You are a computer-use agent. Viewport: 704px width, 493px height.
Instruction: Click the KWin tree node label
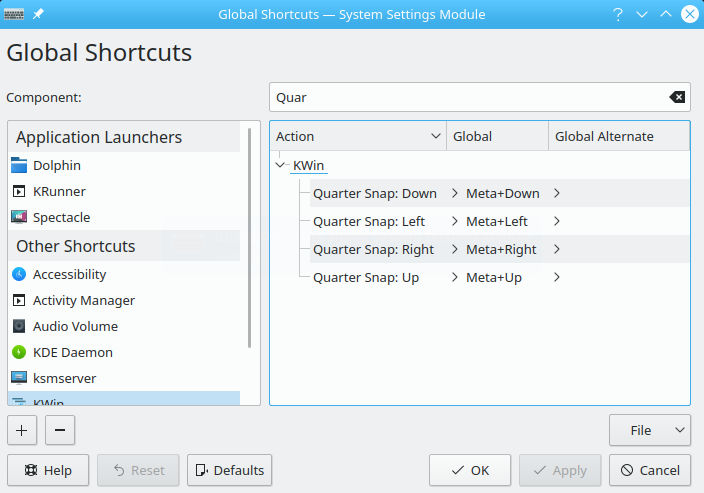click(308, 165)
